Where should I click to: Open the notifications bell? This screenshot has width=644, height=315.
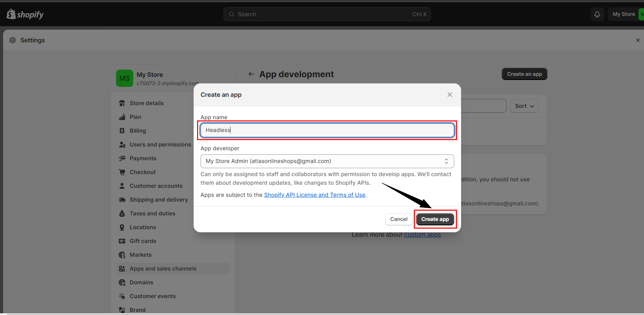coord(597,14)
